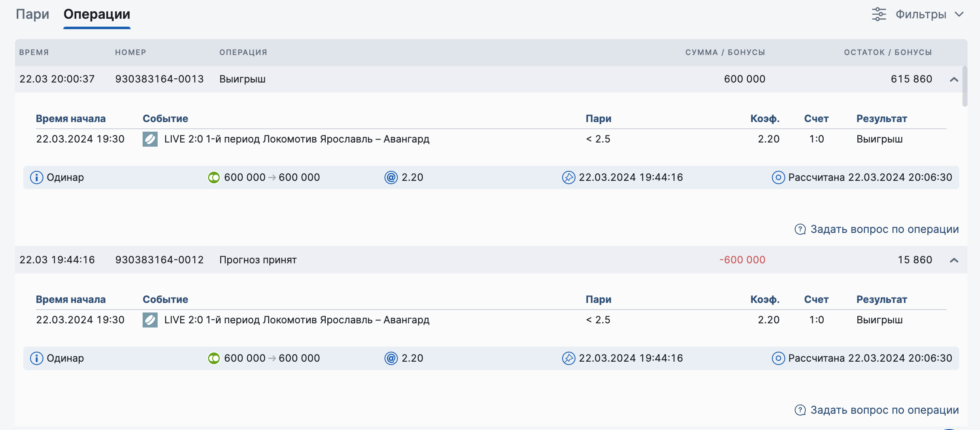Click info icon beside first Одинар
This screenshot has height=430, width=980.
coord(37,177)
